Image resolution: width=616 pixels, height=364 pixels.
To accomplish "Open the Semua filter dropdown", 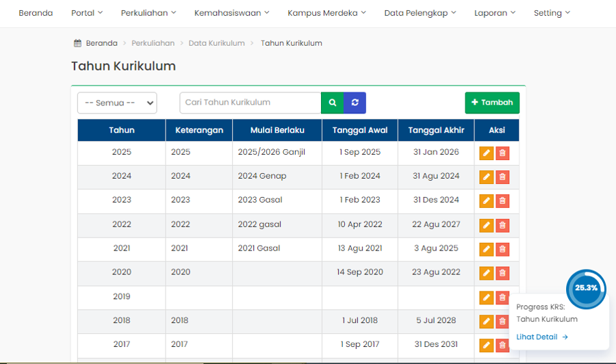I will [117, 103].
